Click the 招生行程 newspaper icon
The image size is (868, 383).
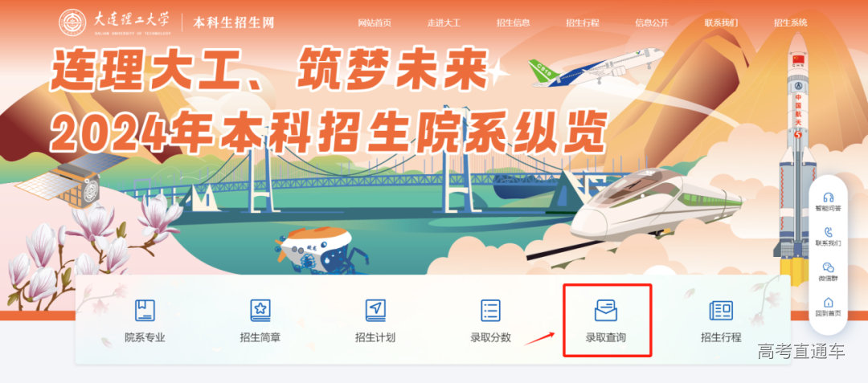tap(721, 311)
